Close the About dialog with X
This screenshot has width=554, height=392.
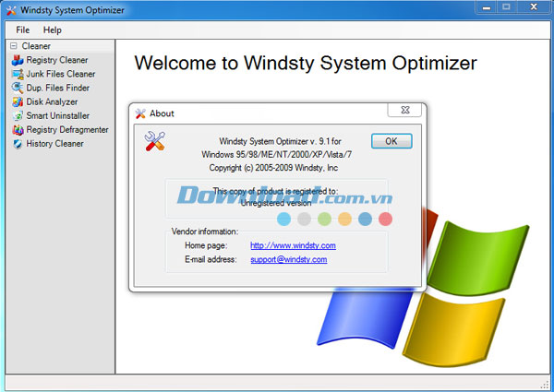click(x=405, y=110)
